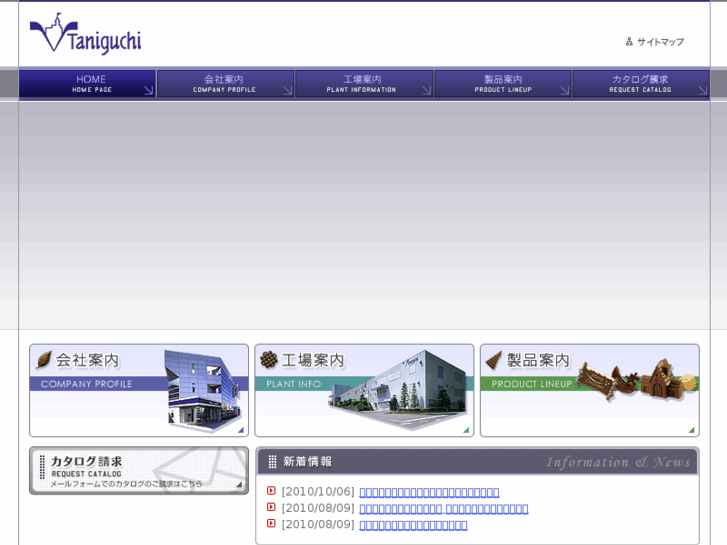Click the arrow on Plant Information nav tab
The width and height of the screenshot is (727, 545).
[427, 90]
